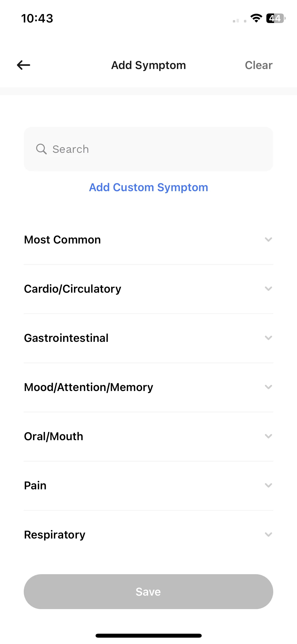Tap the battery indicator icon
297x644 pixels.
tap(276, 18)
